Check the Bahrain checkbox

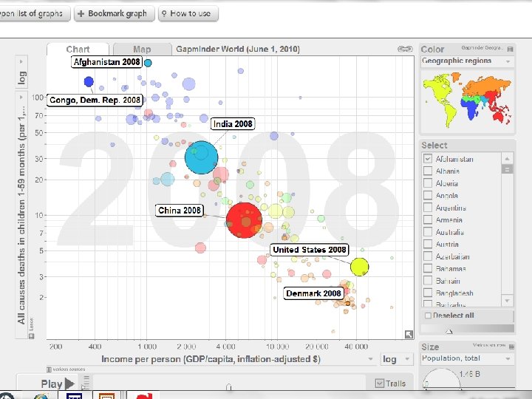pos(428,281)
